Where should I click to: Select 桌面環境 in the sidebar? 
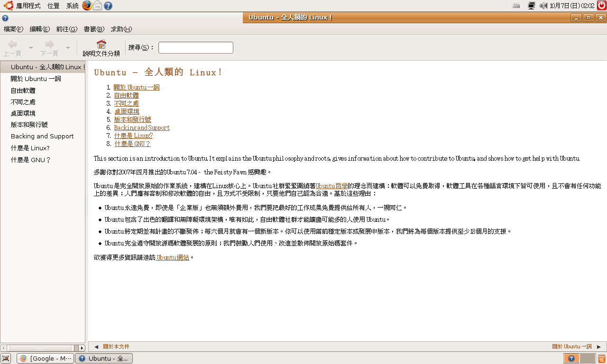(23, 113)
